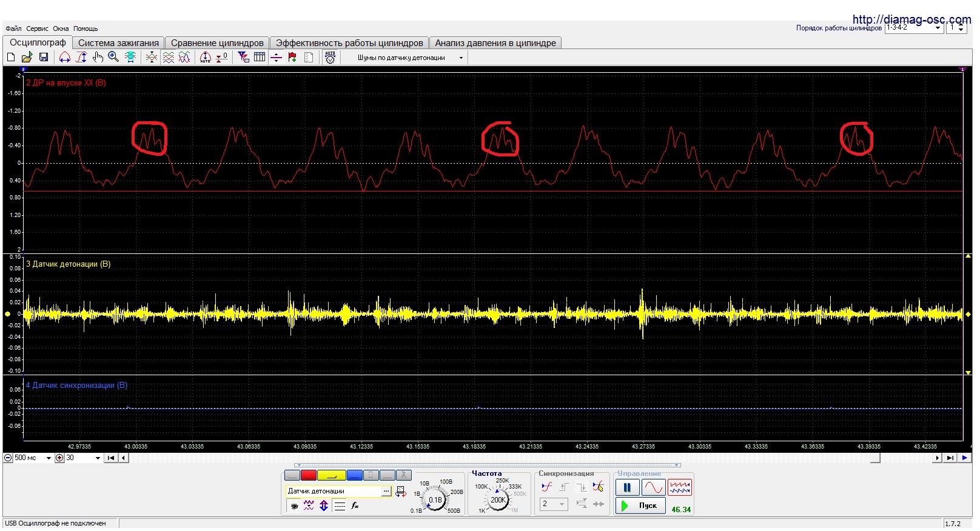Screen dimensions: 980x531
Task: Click the purple waveform filter icon
Action: (309, 506)
